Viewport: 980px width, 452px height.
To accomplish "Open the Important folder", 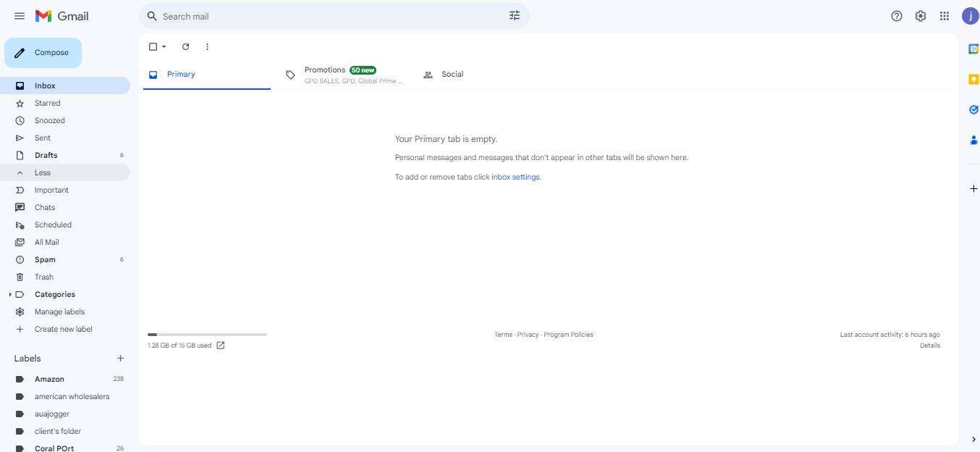I will [65, 190].
